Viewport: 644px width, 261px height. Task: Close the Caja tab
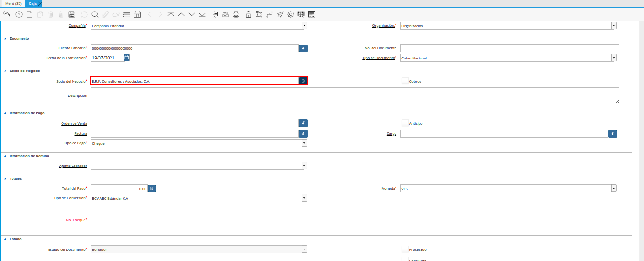pos(40,3)
